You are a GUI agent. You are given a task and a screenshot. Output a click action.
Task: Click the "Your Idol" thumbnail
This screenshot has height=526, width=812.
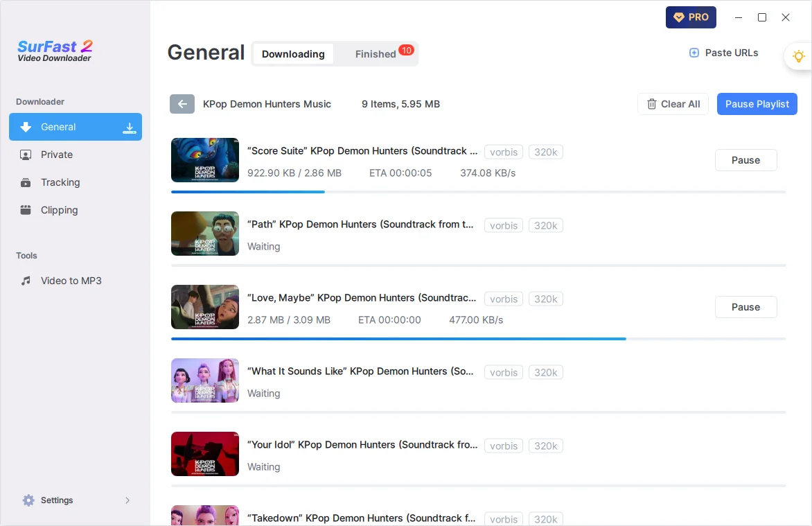coord(205,454)
